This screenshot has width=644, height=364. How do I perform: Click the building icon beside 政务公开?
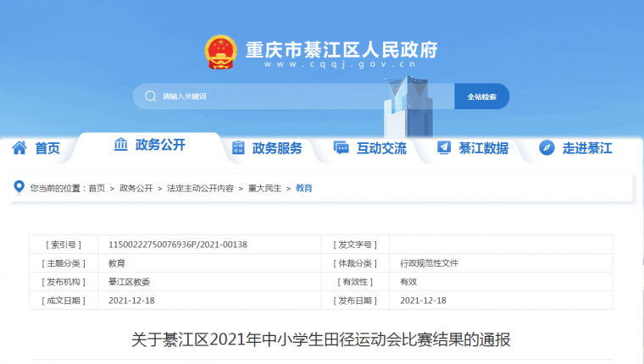click(x=121, y=144)
